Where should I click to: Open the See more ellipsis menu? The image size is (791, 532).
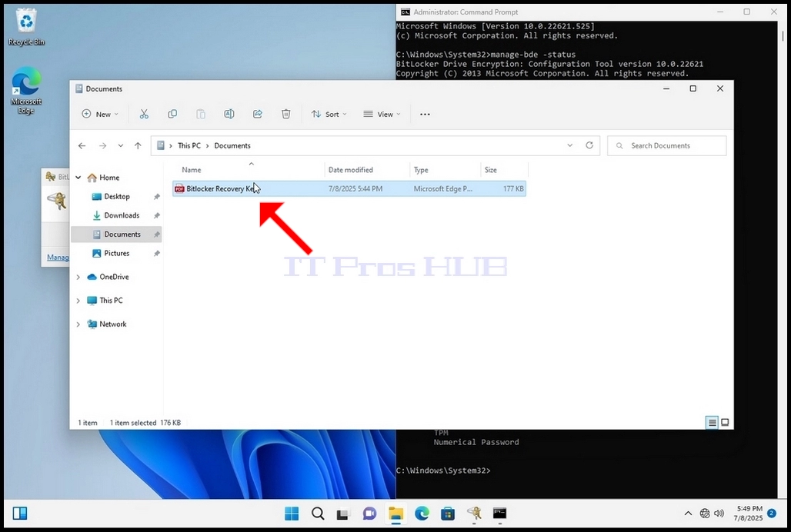coord(426,115)
